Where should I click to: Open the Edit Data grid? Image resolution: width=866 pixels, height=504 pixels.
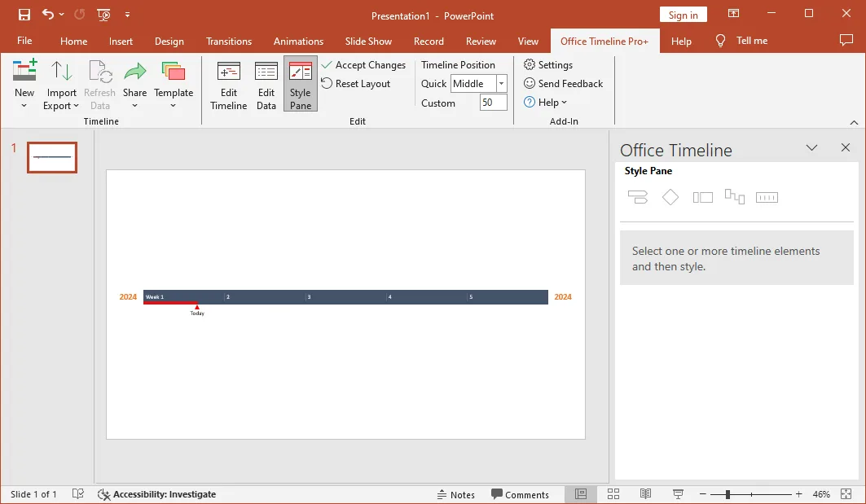tap(266, 84)
